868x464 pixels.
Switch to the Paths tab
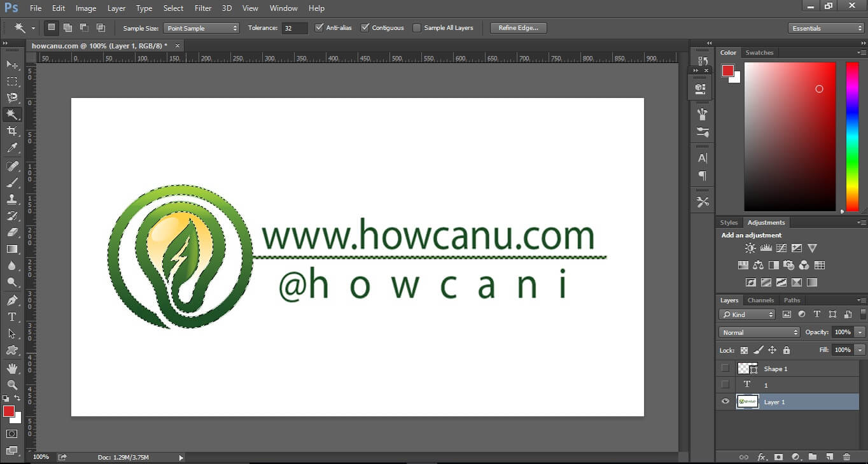pos(792,300)
